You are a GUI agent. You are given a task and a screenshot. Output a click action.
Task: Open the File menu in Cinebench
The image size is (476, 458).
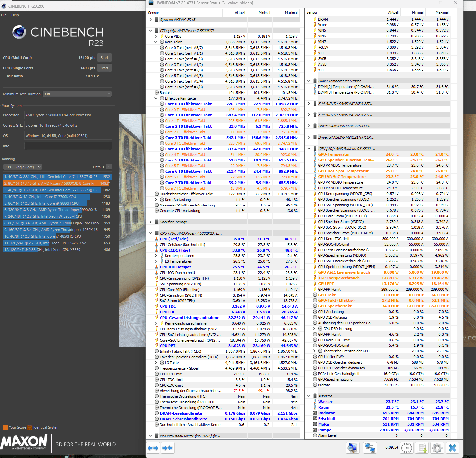pos(4,15)
